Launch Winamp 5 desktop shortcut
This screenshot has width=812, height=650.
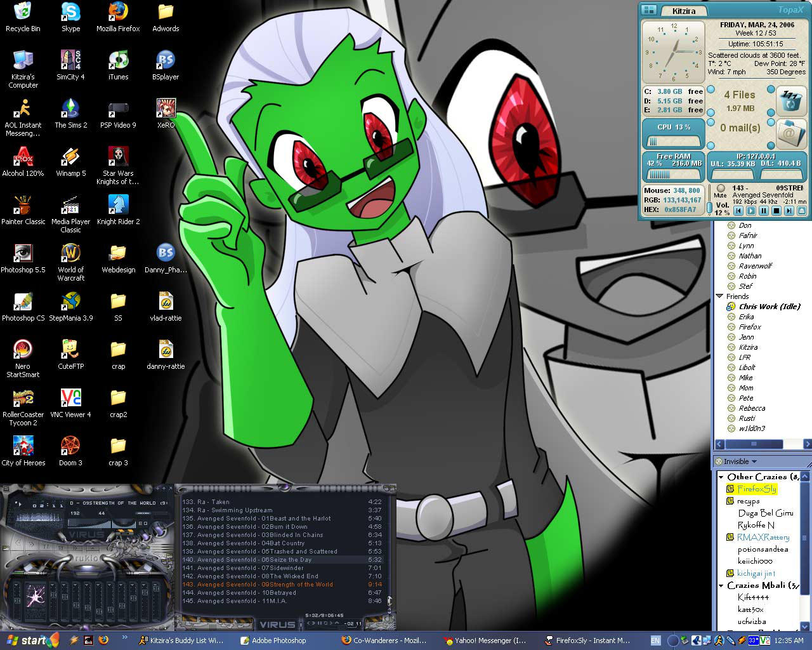[x=70, y=162]
